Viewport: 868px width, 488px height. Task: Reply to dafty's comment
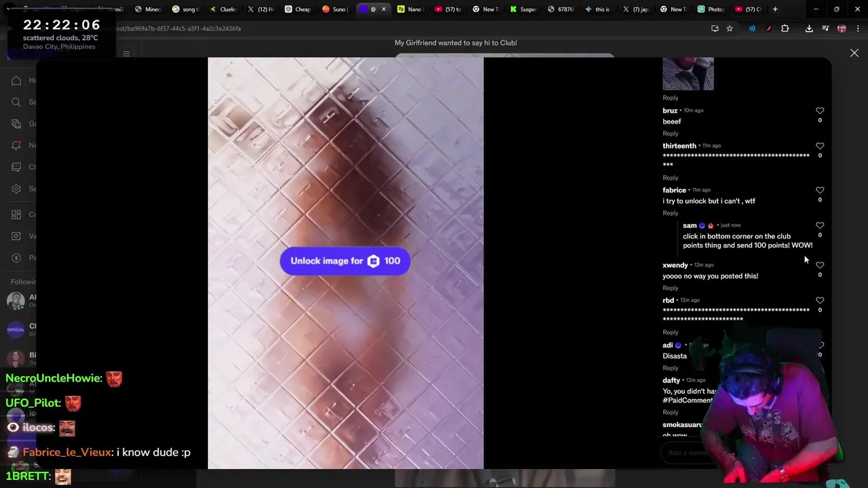(670, 412)
